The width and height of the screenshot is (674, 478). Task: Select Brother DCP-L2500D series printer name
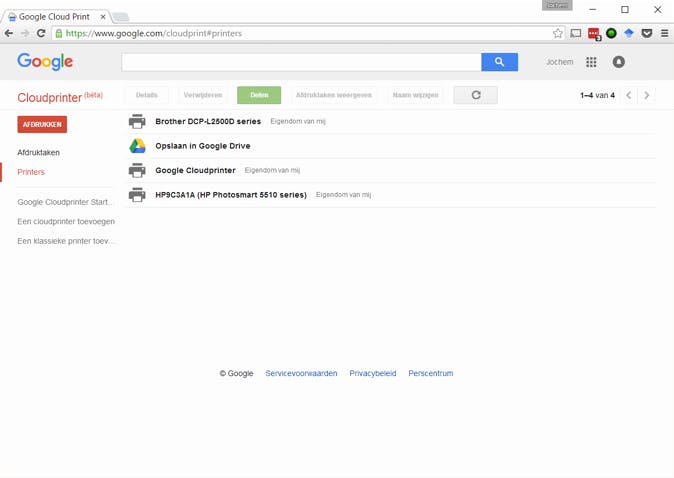pyautogui.click(x=208, y=122)
